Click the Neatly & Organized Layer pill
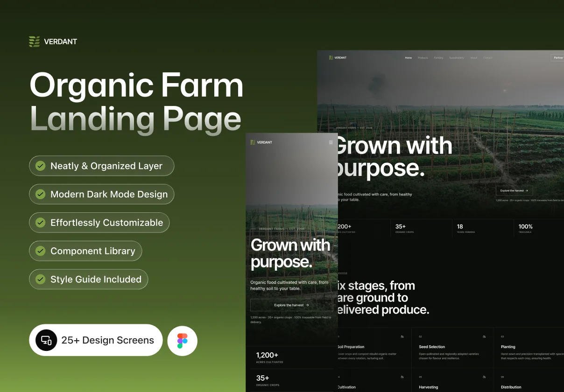This screenshot has width=564, height=392. click(102, 166)
